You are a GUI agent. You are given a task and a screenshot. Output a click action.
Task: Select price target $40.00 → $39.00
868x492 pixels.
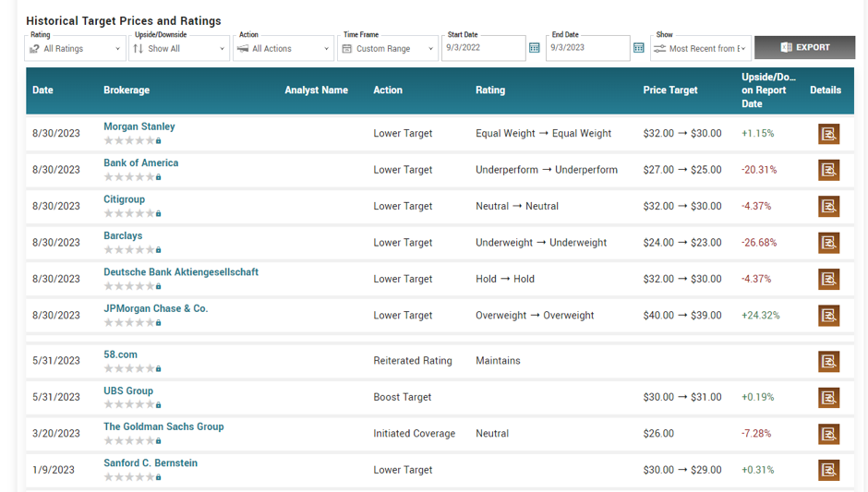(x=682, y=316)
